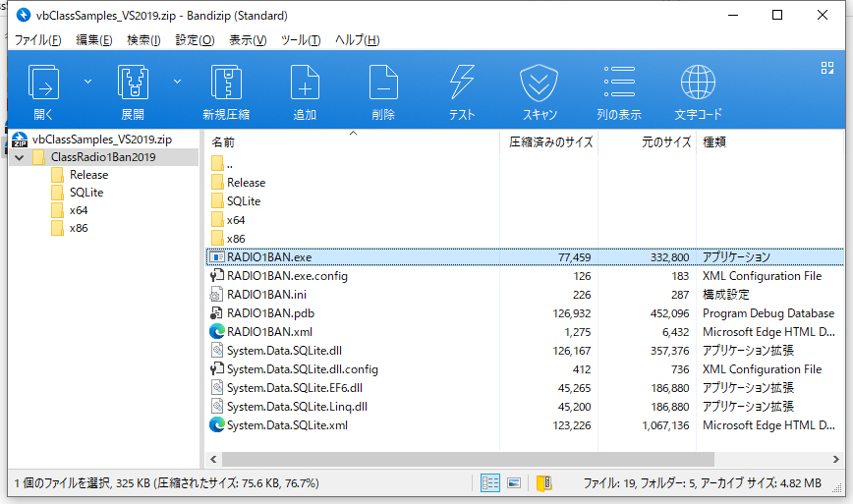
Task: Select Release folder in the tree panel
Action: coord(88,175)
